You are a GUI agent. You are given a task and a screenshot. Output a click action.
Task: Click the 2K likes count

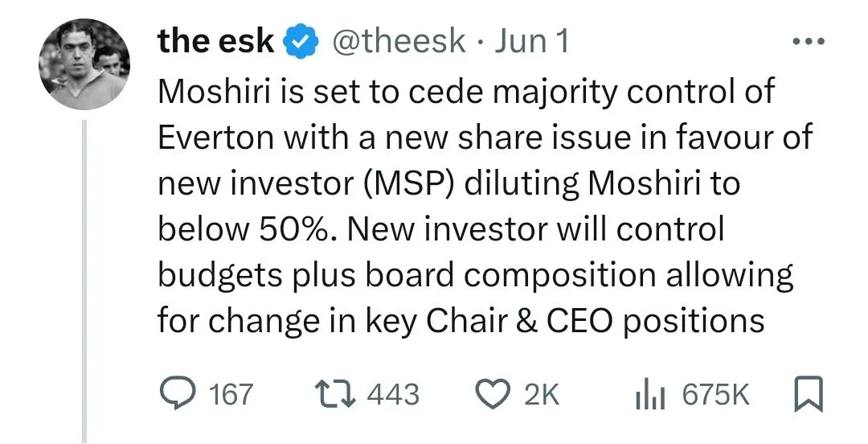540,395
